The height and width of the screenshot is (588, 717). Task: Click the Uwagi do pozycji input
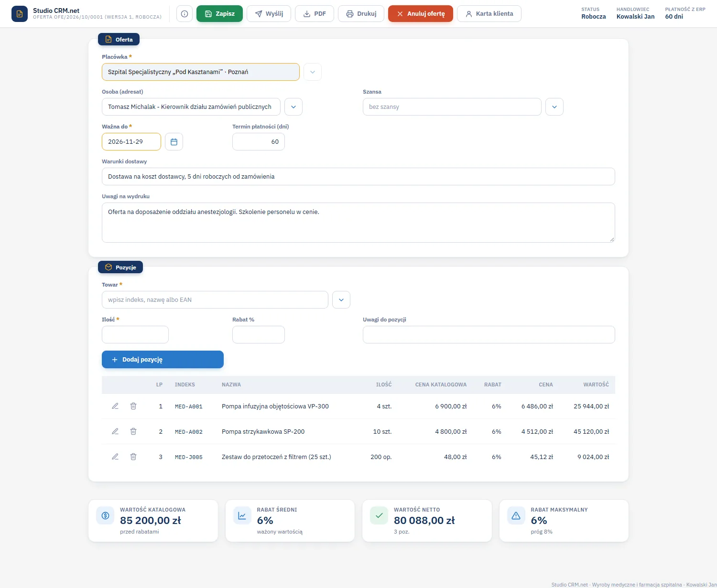coord(489,335)
